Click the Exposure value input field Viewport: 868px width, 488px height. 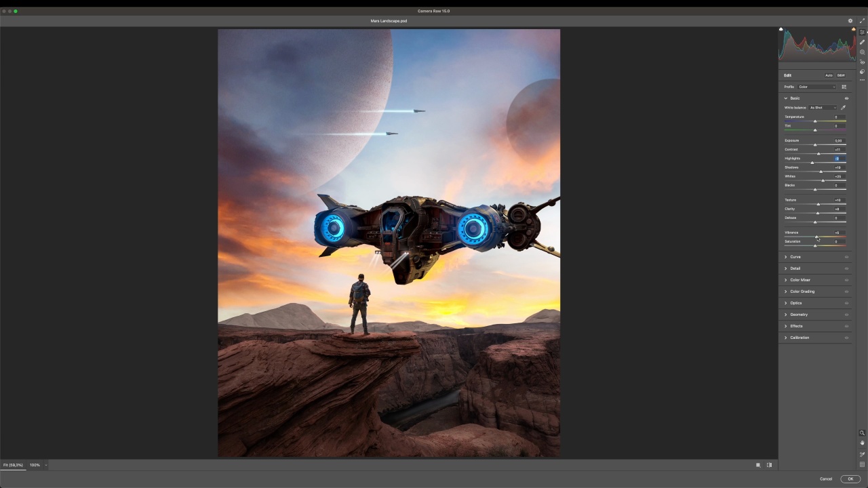[x=838, y=140]
